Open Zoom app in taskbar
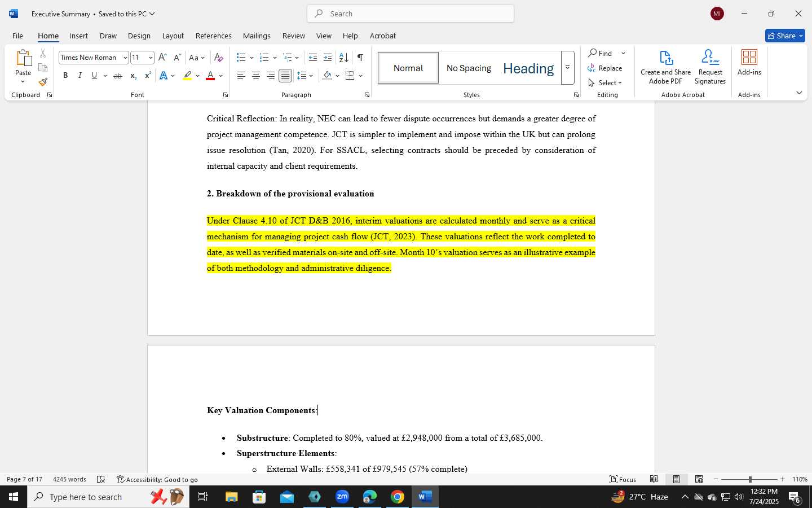812x508 pixels. click(342, 497)
